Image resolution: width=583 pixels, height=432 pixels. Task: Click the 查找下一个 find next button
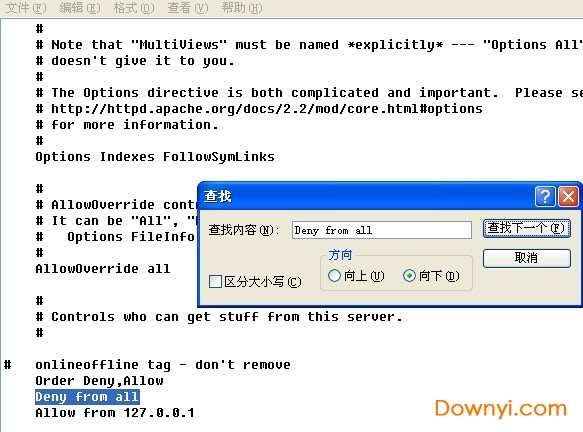click(526, 228)
